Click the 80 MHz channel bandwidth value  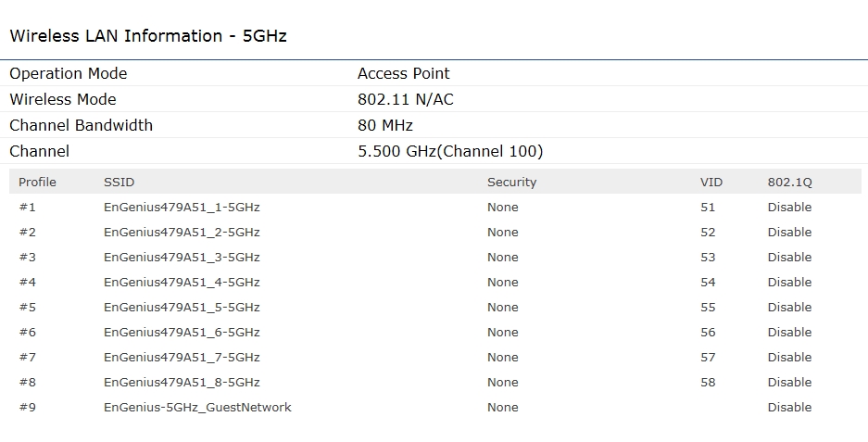[384, 125]
